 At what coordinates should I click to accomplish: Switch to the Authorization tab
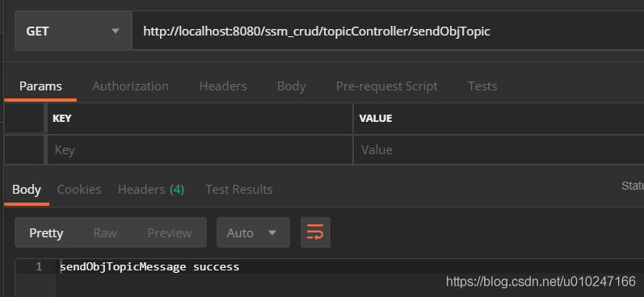(x=130, y=86)
